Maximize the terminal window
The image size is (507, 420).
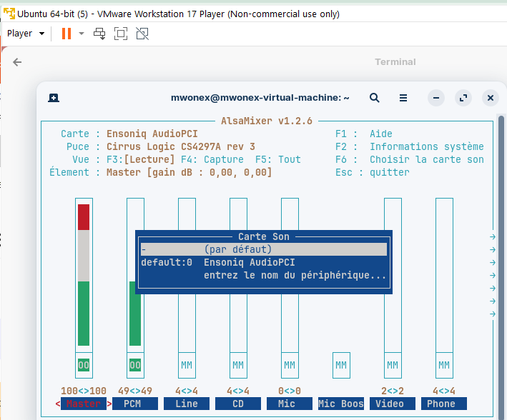point(463,98)
